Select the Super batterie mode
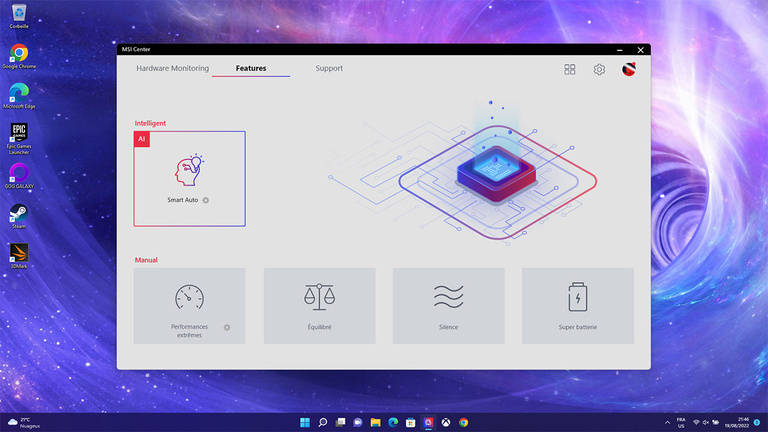Image resolution: width=768 pixels, height=432 pixels. [578, 306]
